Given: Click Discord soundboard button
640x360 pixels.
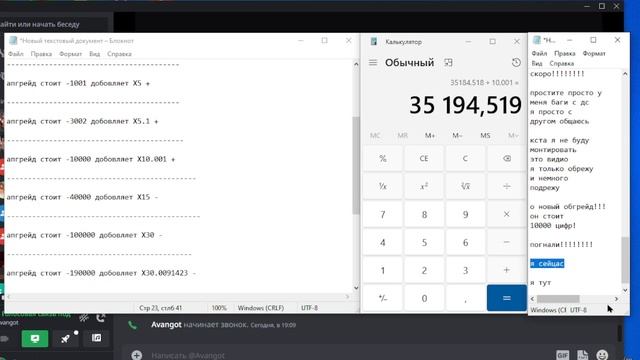Looking at the screenshot, I should click(x=96, y=338).
